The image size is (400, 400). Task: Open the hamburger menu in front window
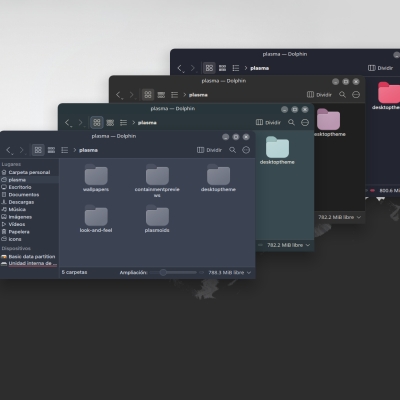(246, 150)
